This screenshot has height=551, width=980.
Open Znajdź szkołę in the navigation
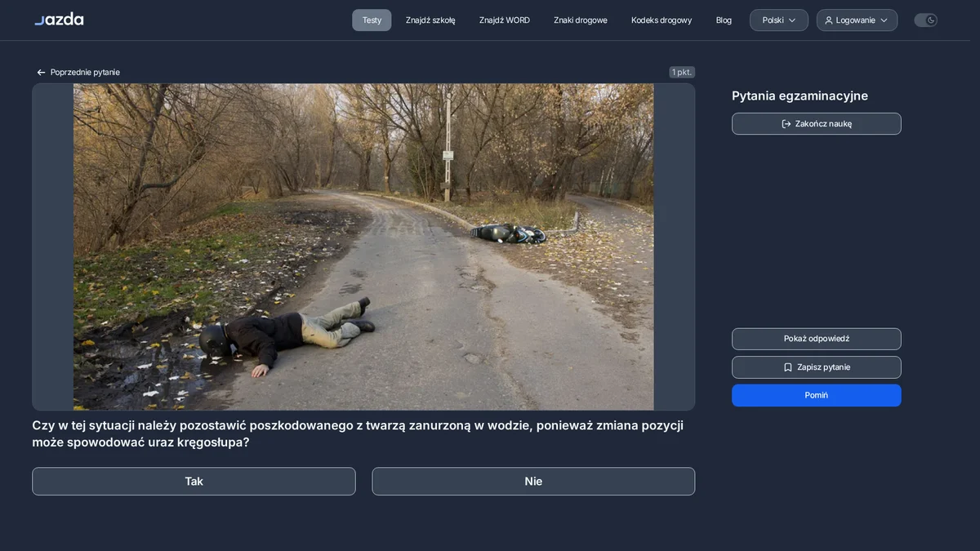coord(430,20)
